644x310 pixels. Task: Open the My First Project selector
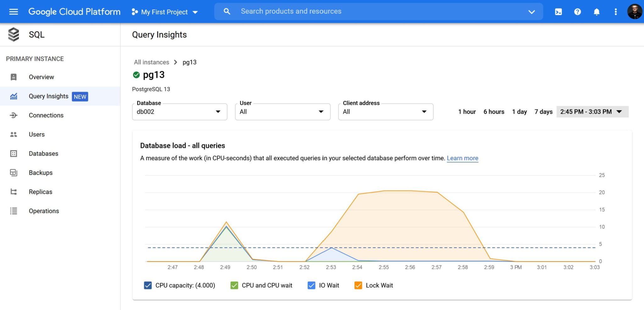pyautogui.click(x=165, y=12)
